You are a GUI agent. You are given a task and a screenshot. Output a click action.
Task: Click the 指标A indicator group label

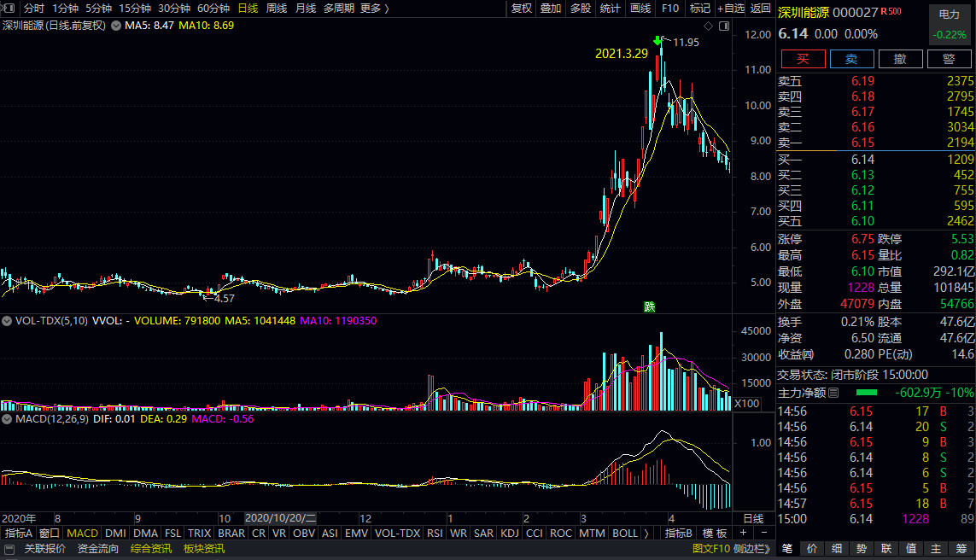pyautogui.click(x=18, y=534)
